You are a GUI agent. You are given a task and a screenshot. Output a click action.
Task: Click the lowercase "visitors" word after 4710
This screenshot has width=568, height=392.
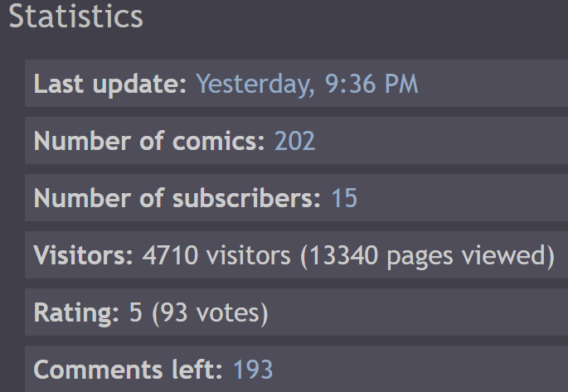(248, 255)
